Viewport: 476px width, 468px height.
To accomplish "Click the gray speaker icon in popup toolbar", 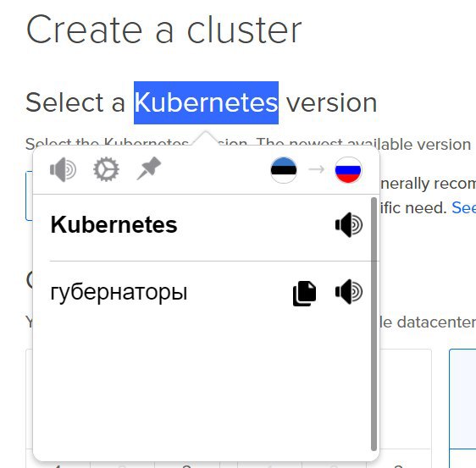I will tap(64, 169).
